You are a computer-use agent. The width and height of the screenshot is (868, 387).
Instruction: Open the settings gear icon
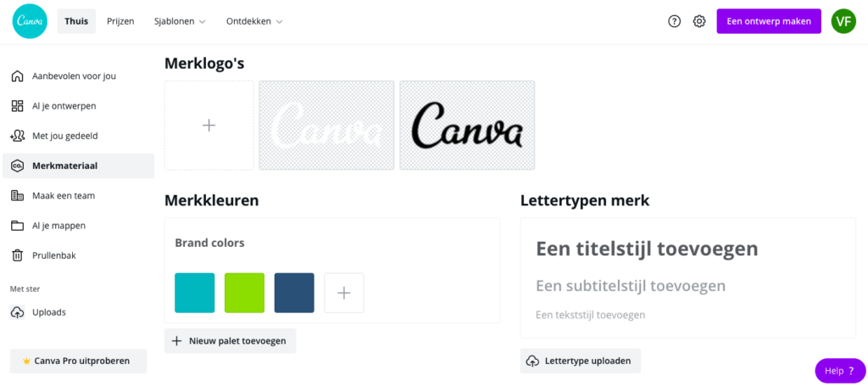tap(699, 21)
